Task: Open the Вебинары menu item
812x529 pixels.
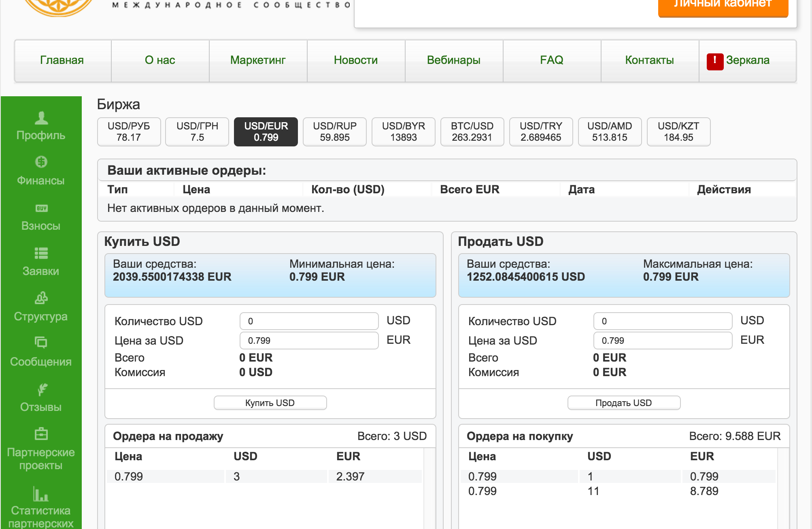Action: pos(454,60)
